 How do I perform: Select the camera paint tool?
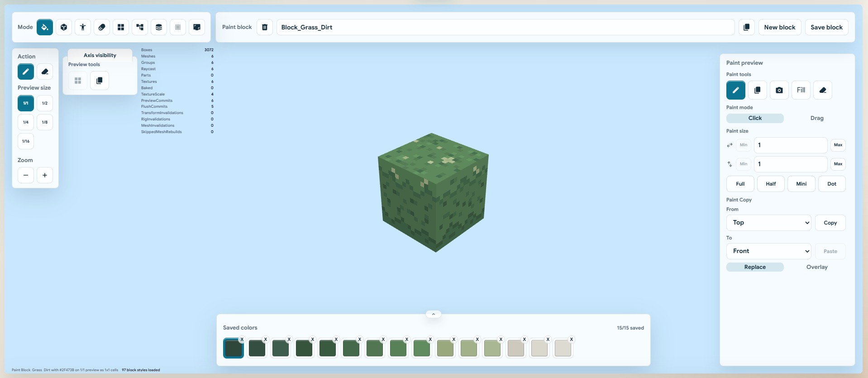(x=779, y=90)
